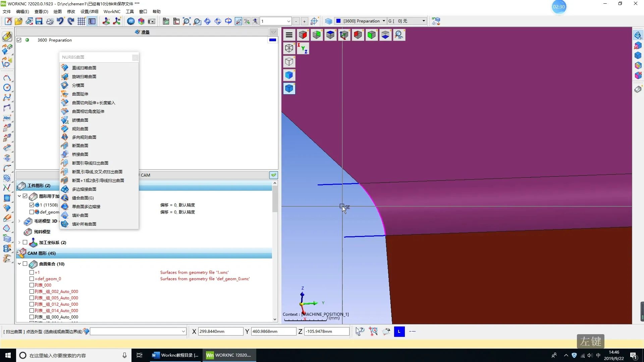Click the Save file toolbar icon
The height and width of the screenshot is (362, 644).
pos(39,21)
